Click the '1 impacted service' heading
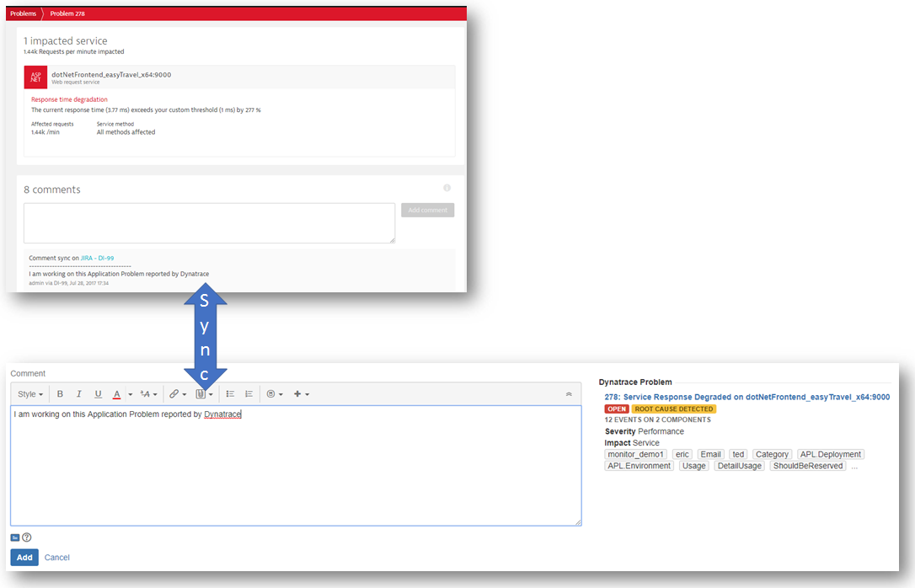 click(x=66, y=40)
